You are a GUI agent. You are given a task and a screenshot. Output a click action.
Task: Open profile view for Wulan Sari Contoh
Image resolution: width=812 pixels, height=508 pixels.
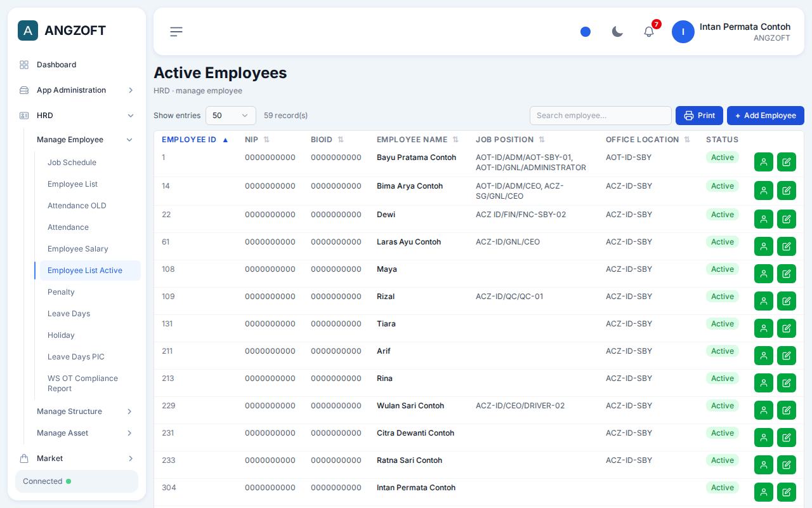(x=764, y=410)
